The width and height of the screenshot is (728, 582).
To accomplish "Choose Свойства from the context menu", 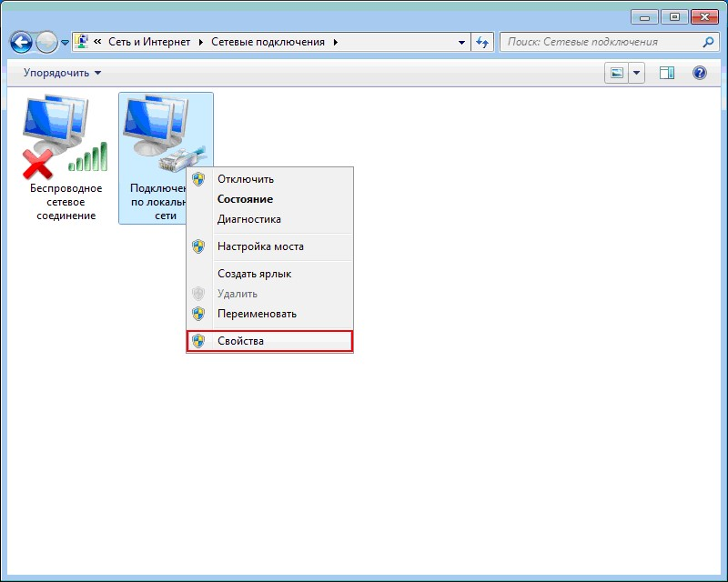I will tap(240, 341).
